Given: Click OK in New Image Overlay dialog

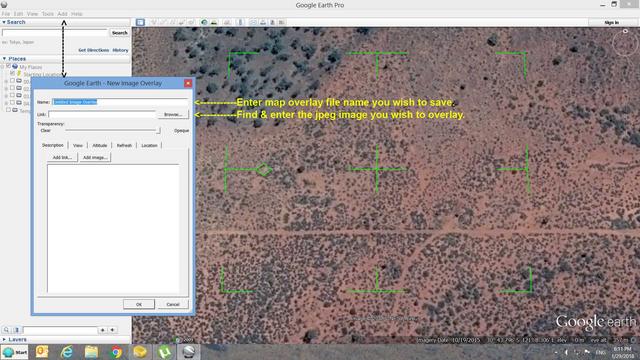Looking at the screenshot, I should coord(139,304).
